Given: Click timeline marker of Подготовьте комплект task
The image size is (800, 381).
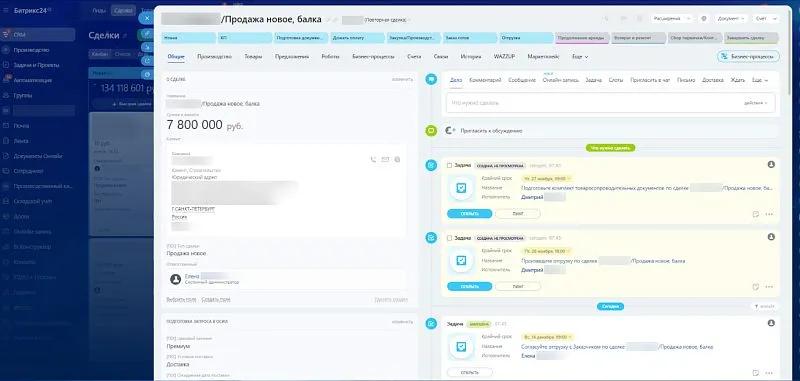Looking at the screenshot, I should pos(431,165).
